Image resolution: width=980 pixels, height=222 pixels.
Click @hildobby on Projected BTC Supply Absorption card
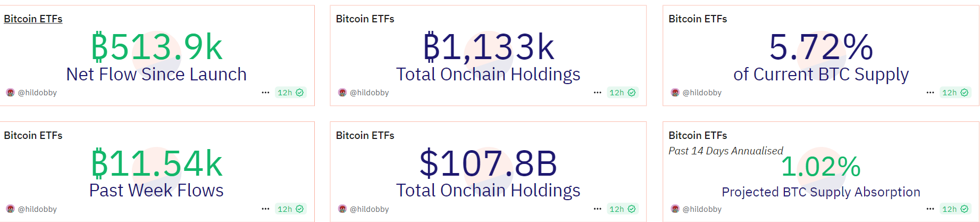click(x=702, y=209)
